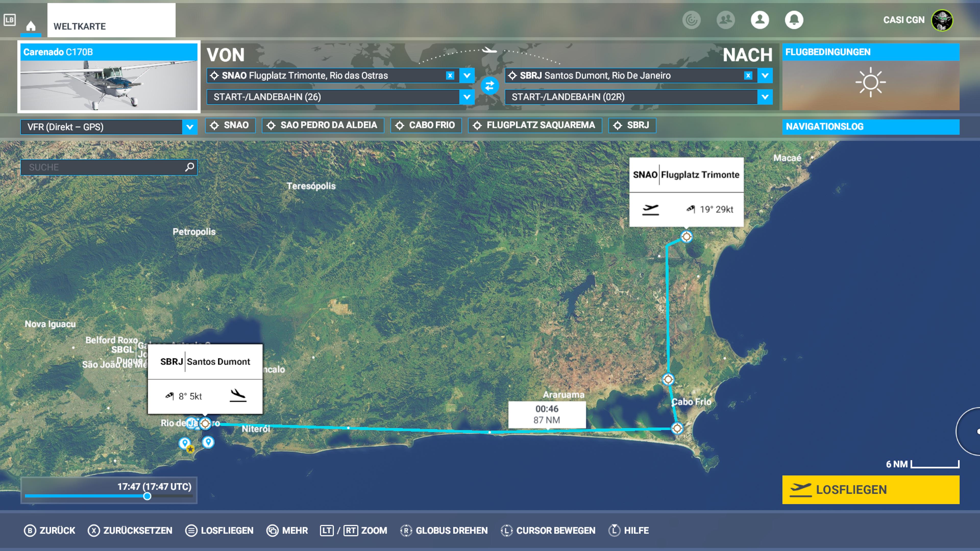
Task: Click the yellow LOSFLIEGEN button
Action: click(871, 490)
